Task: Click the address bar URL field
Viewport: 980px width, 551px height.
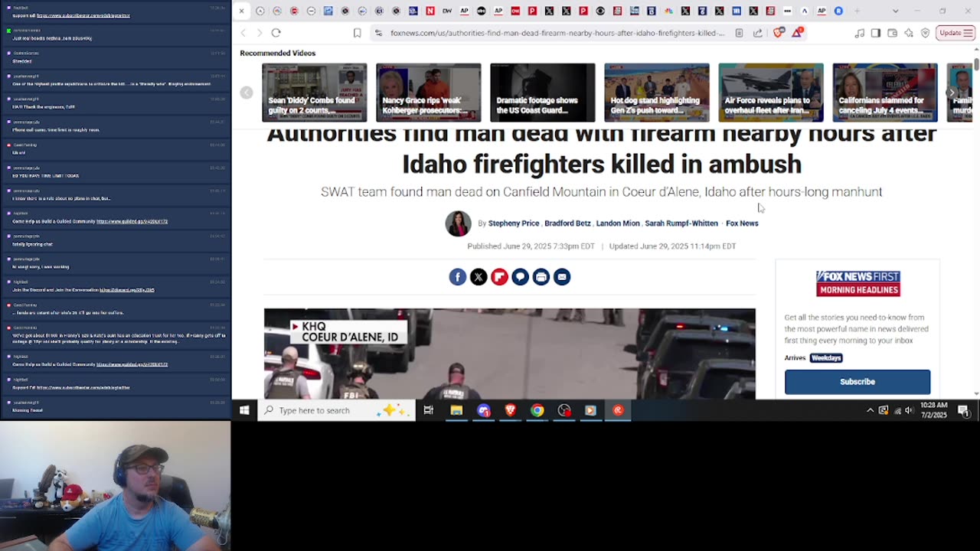Action: [557, 33]
